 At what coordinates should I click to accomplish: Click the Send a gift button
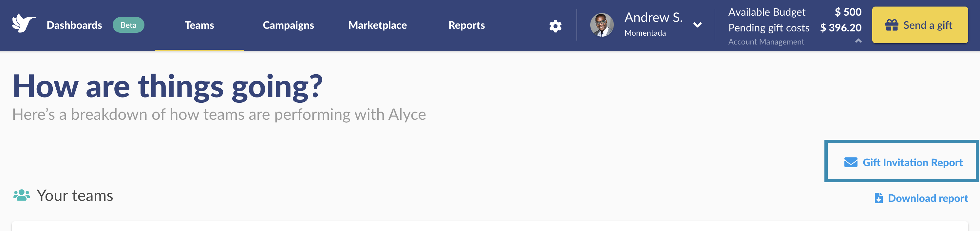pyautogui.click(x=919, y=25)
